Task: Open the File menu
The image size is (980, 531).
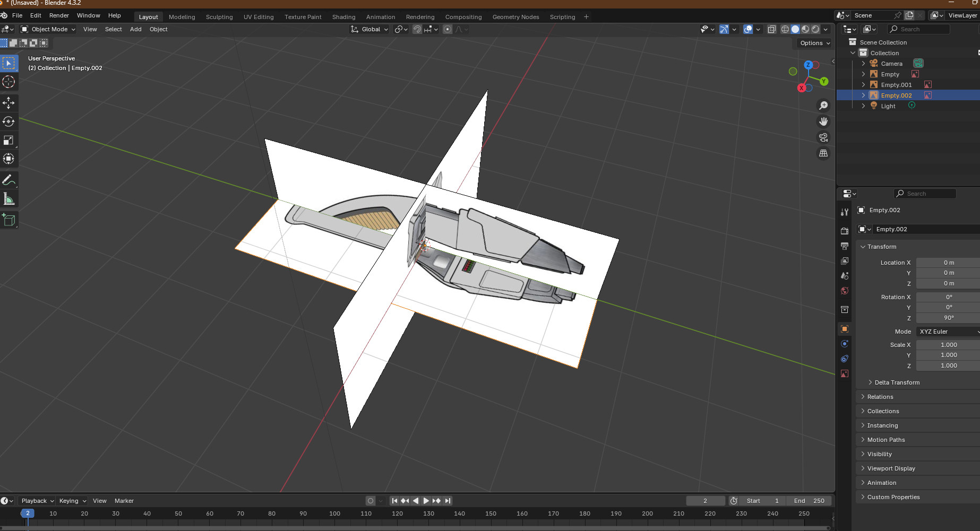Action: 17,15
